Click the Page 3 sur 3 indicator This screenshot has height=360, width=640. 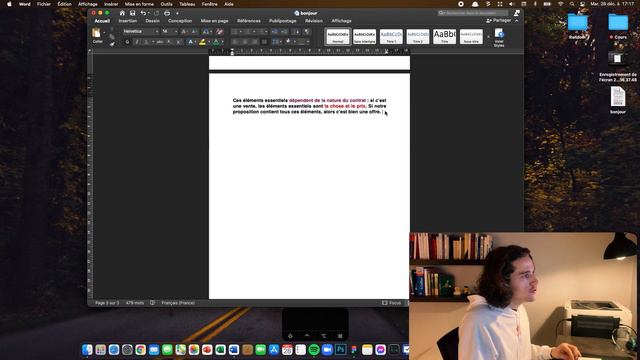tap(107, 303)
